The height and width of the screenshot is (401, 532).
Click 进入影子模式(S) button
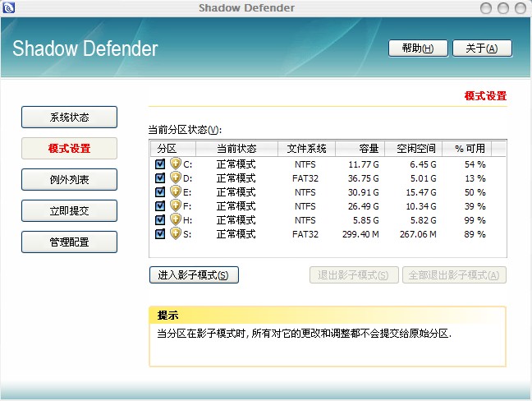(194, 274)
